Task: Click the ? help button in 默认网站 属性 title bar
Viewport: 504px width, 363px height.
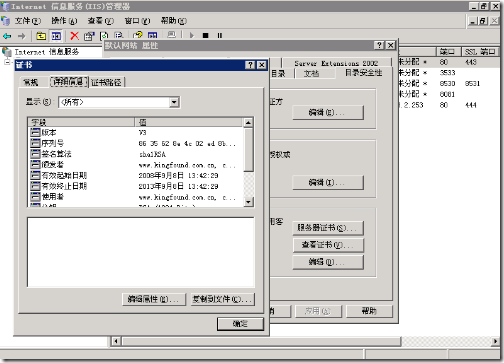Action: [x=379, y=45]
